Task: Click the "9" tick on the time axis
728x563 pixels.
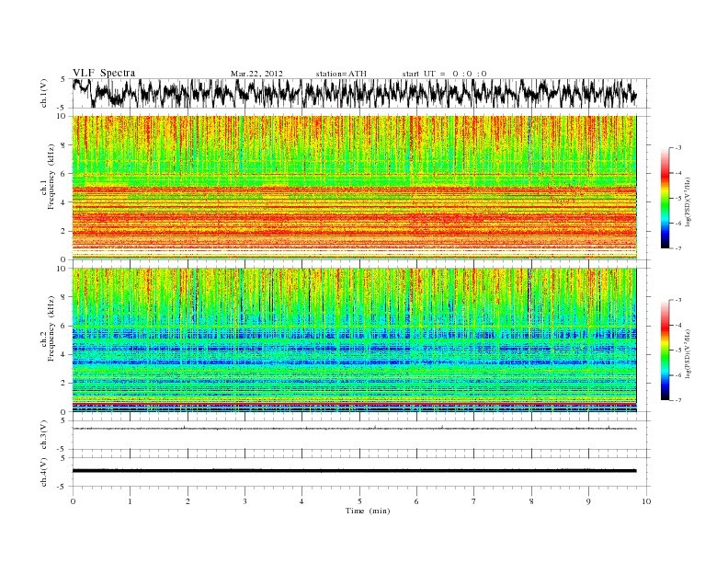Action: (x=588, y=501)
